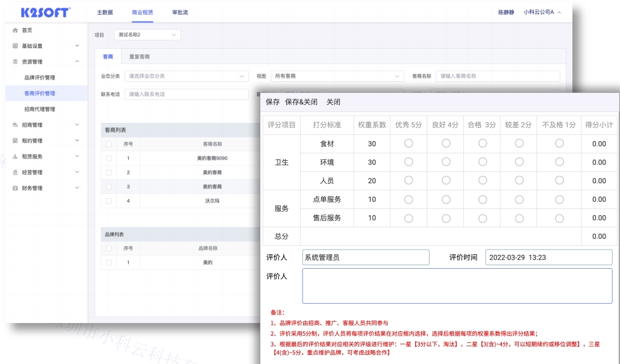
Task: Click 保存&关闭 in the evaluation dialog
Action: pos(301,102)
